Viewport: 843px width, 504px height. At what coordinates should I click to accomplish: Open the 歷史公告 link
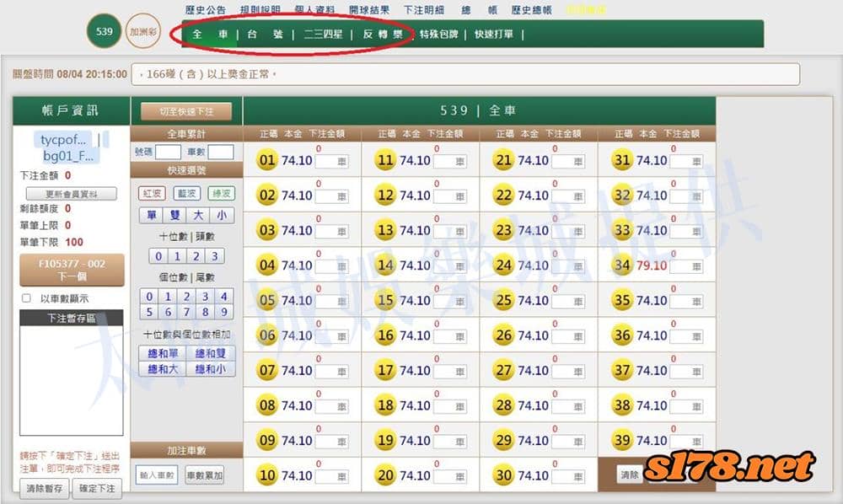click(x=206, y=9)
